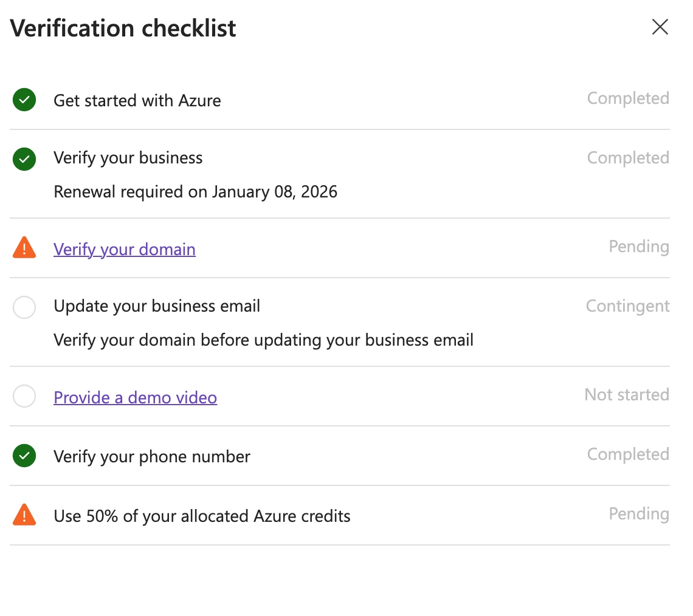The image size is (693, 616).
Task: Click Pending status next to Verify your domain
Action: click(639, 247)
